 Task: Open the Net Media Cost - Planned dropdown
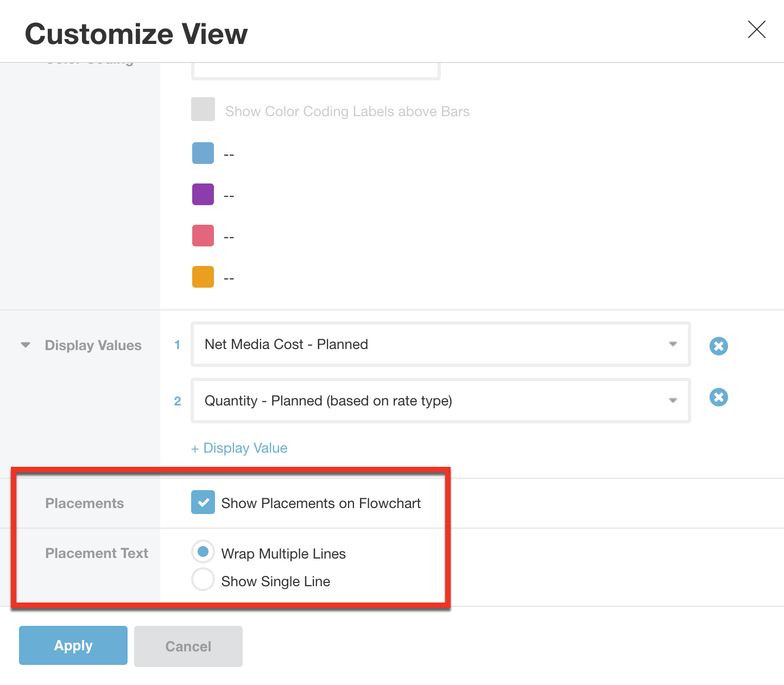[x=673, y=344]
